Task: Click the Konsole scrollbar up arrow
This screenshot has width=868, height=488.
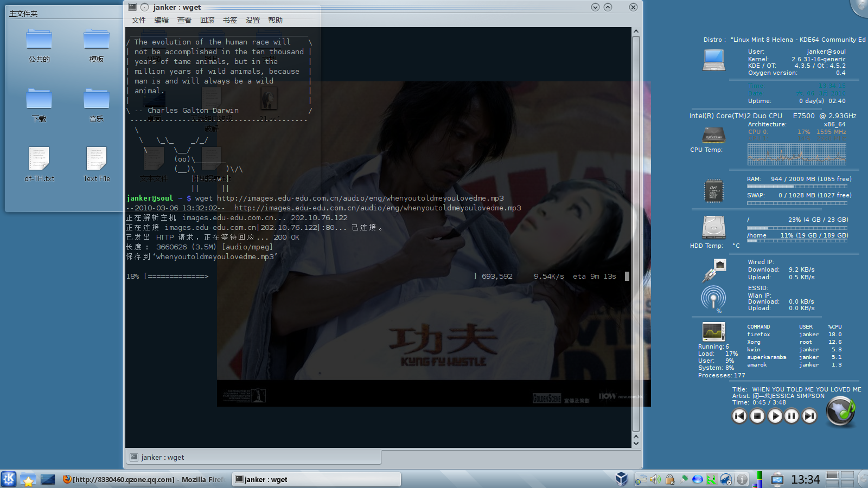Action: pyautogui.click(x=636, y=31)
